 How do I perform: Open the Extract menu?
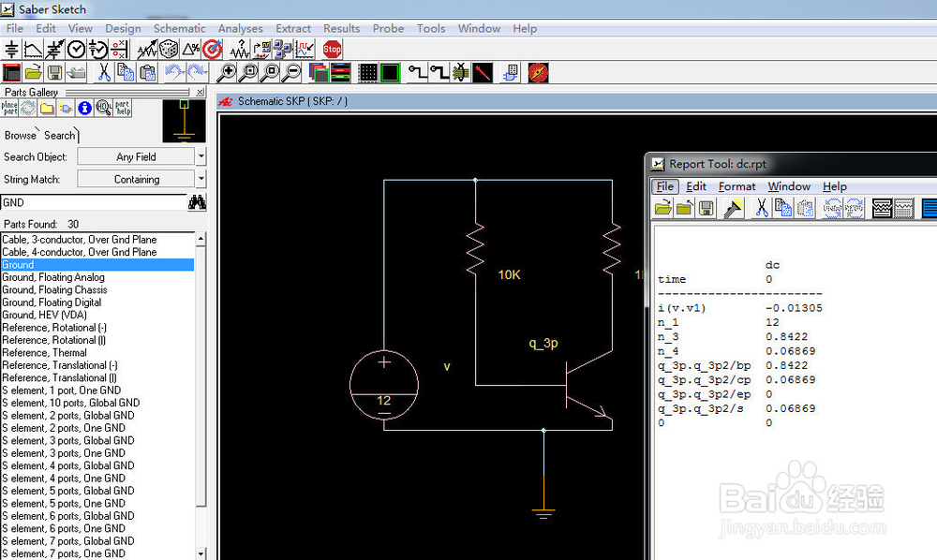[292, 29]
